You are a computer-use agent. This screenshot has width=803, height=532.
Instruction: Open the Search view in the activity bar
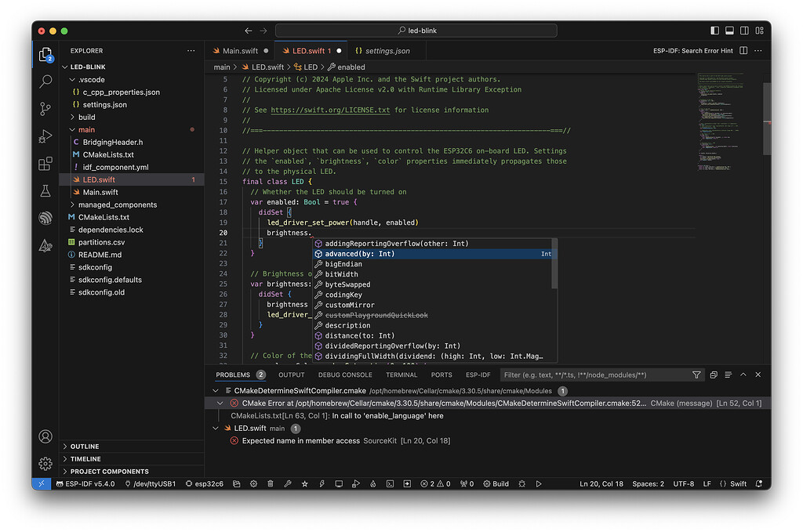tap(45, 81)
